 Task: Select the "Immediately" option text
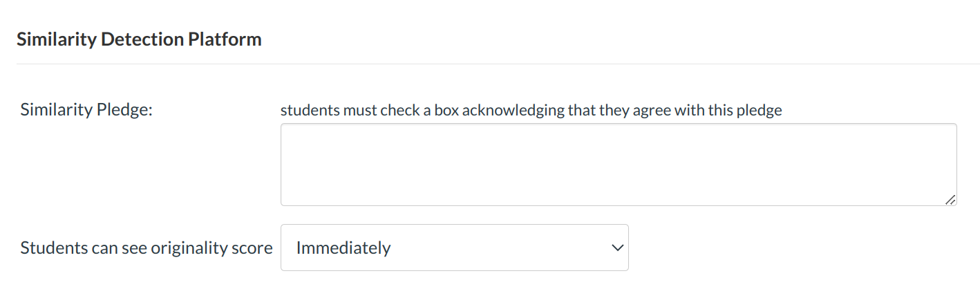pos(343,248)
